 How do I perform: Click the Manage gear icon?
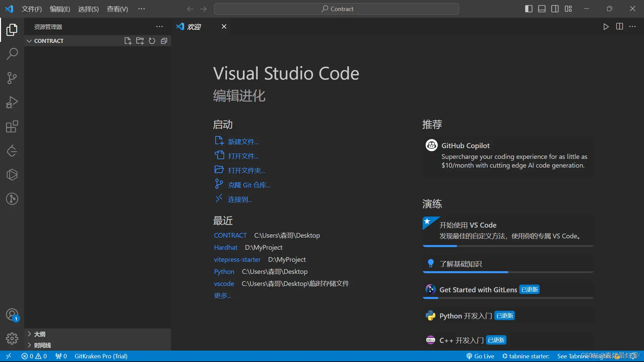click(x=12, y=339)
